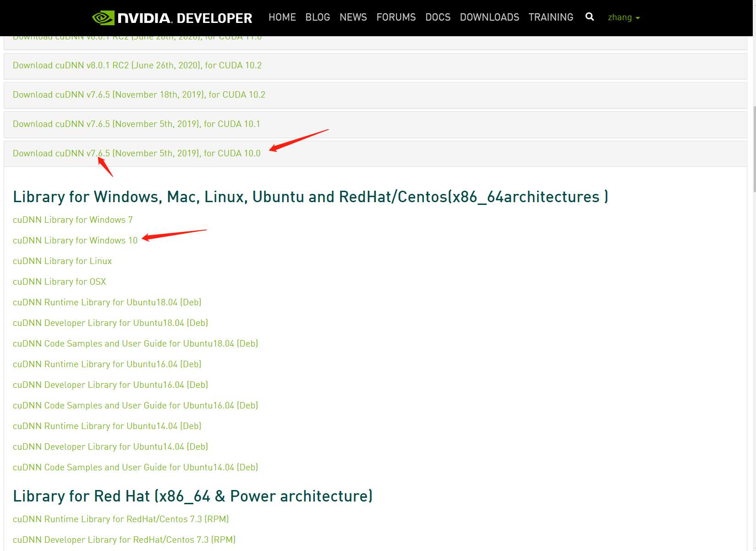Expand cuDNN v7.6.5 November 18th for CUDA 10.2
The height and width of the screenshot is (551, 756).
pyautogui.click(x=375, y=95)
